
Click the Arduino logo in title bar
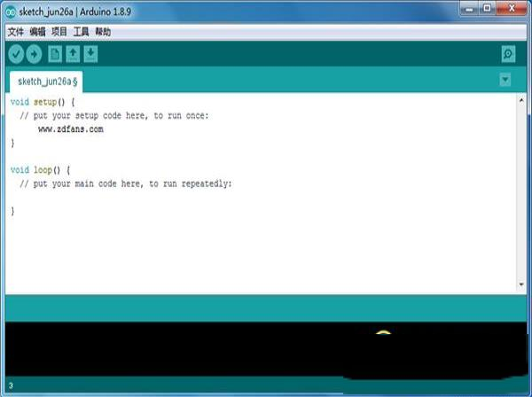point(11,12)
